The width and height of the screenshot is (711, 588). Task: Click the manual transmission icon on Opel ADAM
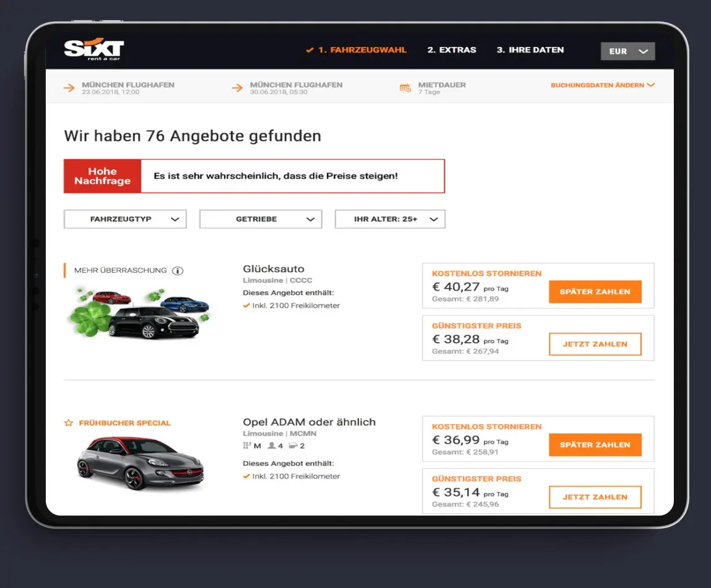246,445
